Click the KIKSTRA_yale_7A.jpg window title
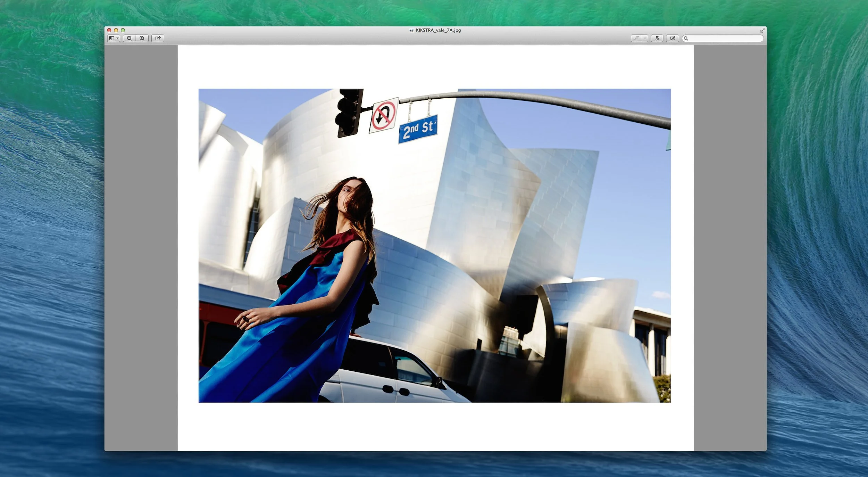Image resolution: width=868 pixels, height=477 pixels. 438,30
